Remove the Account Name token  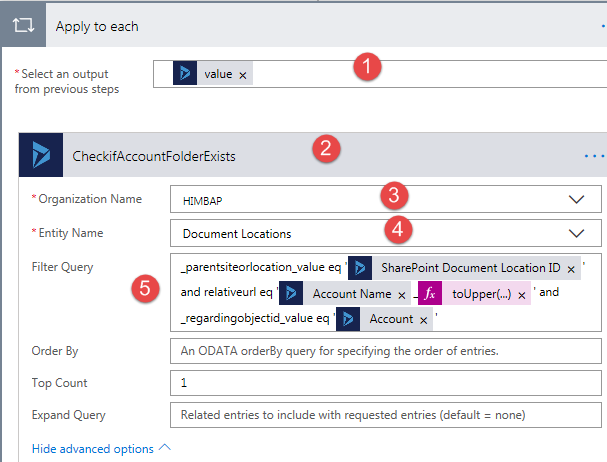coord(402,295)
